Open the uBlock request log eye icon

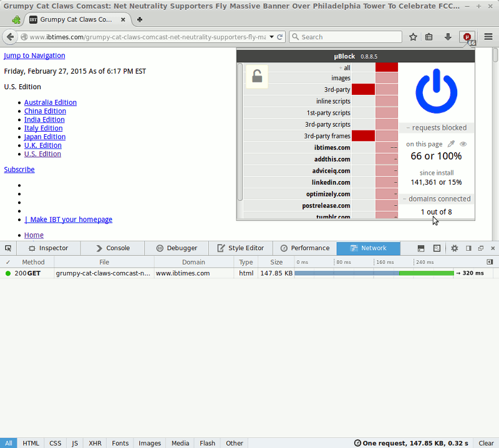pos(463,144)
